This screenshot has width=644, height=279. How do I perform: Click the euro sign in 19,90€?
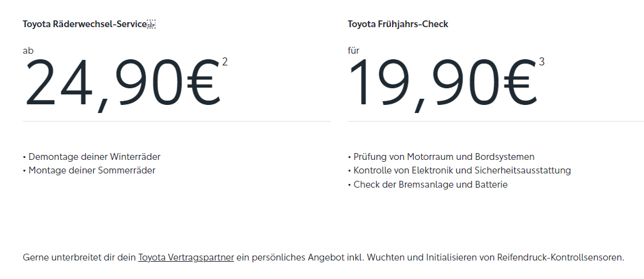[x=519, y=81]
